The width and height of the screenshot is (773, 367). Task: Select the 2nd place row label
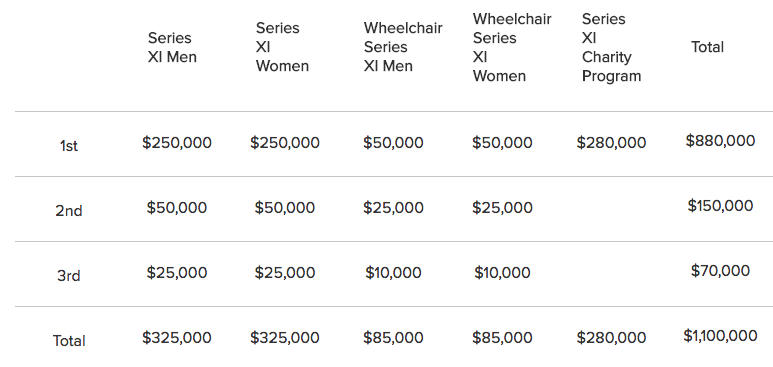[69, 211]
